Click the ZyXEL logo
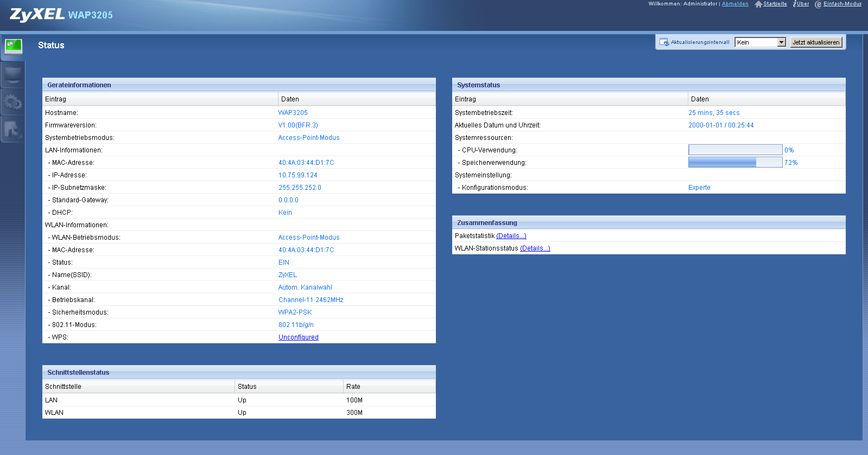The width and height of the screenshot is (868, 455). point(37,15)
